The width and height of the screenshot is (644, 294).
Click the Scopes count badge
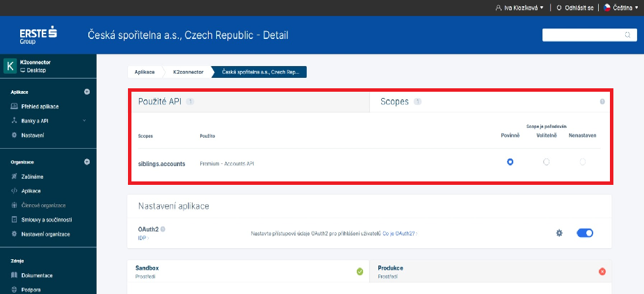tap(417, 101)
